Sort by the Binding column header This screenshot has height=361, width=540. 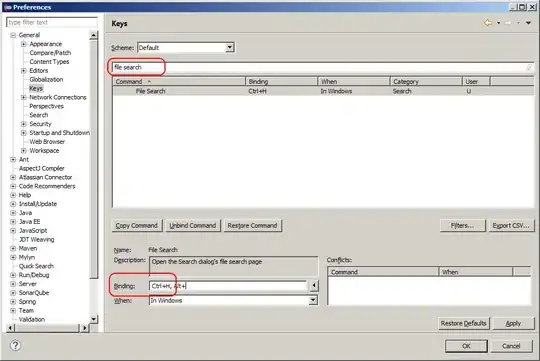[281, 82]
